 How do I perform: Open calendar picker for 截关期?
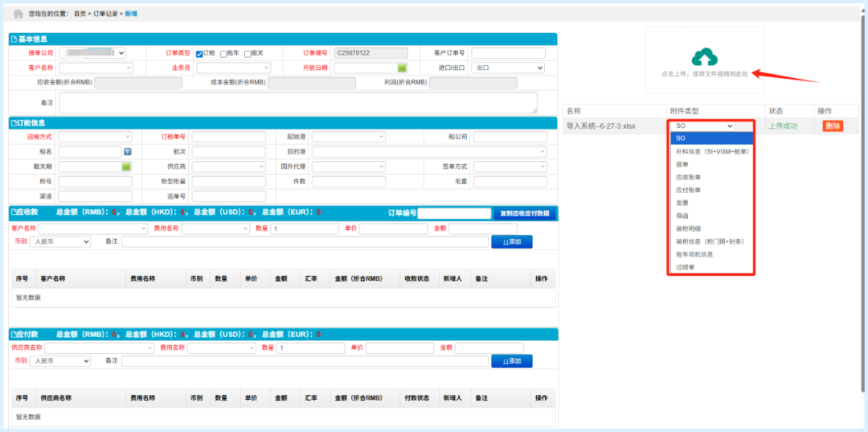click(x=126, y=167)
